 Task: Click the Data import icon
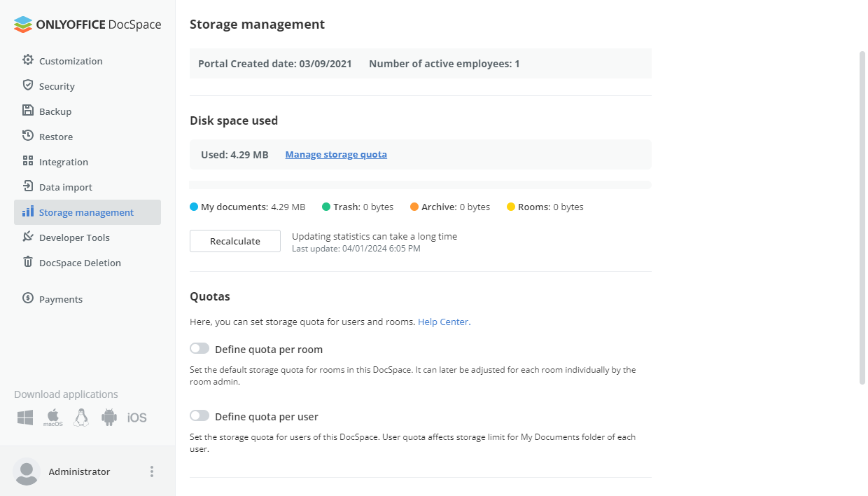point(28,186)
